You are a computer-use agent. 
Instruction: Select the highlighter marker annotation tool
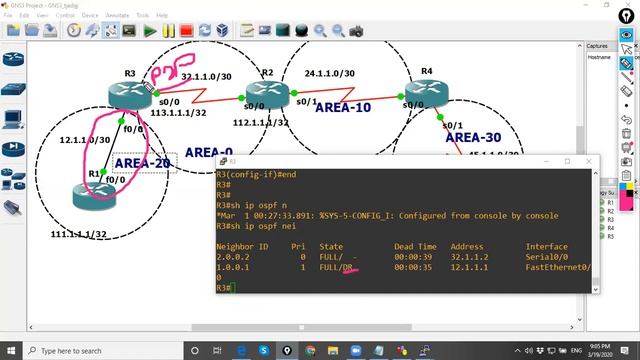coord(626,63)
